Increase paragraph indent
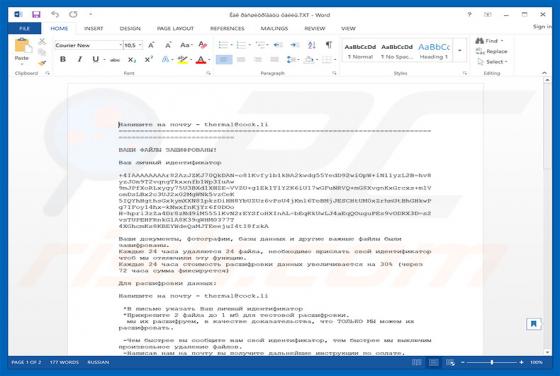560x376 pixels. pyautogui.click(x=294, y=45)
